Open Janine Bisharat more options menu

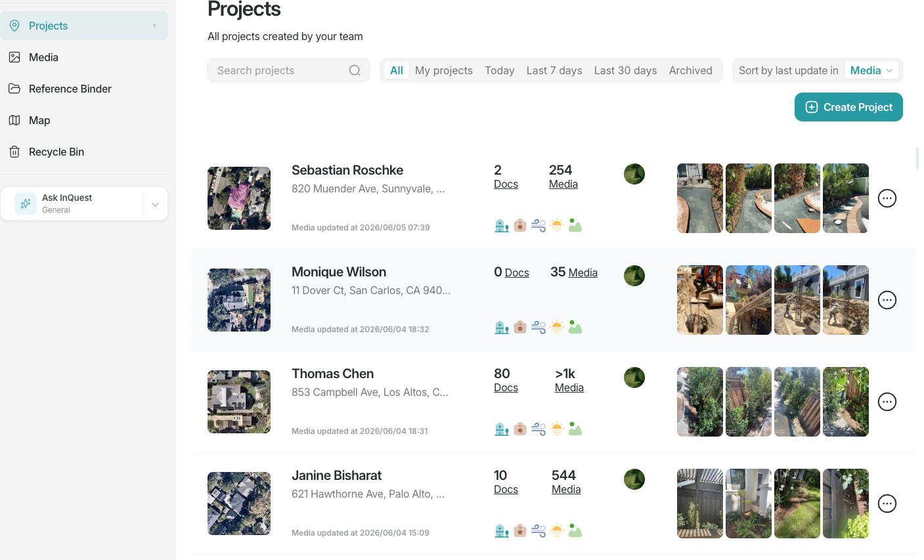tap(887, 504)
